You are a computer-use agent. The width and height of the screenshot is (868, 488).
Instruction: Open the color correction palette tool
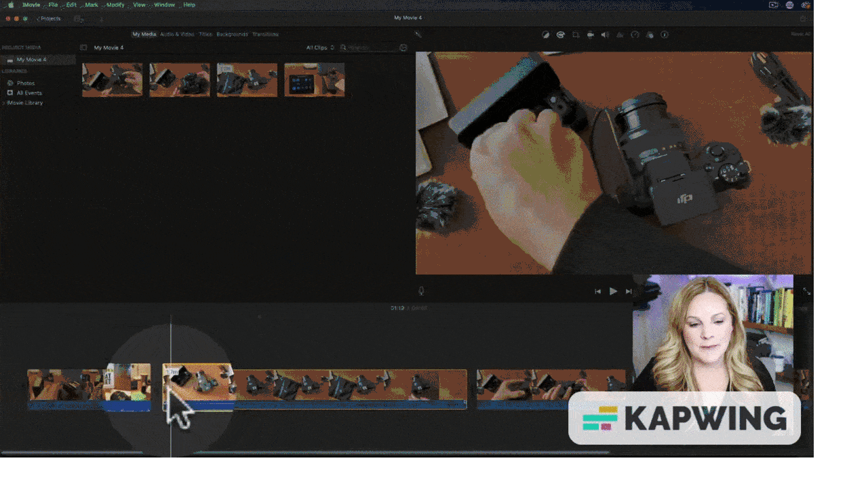(x=561, y=35)
